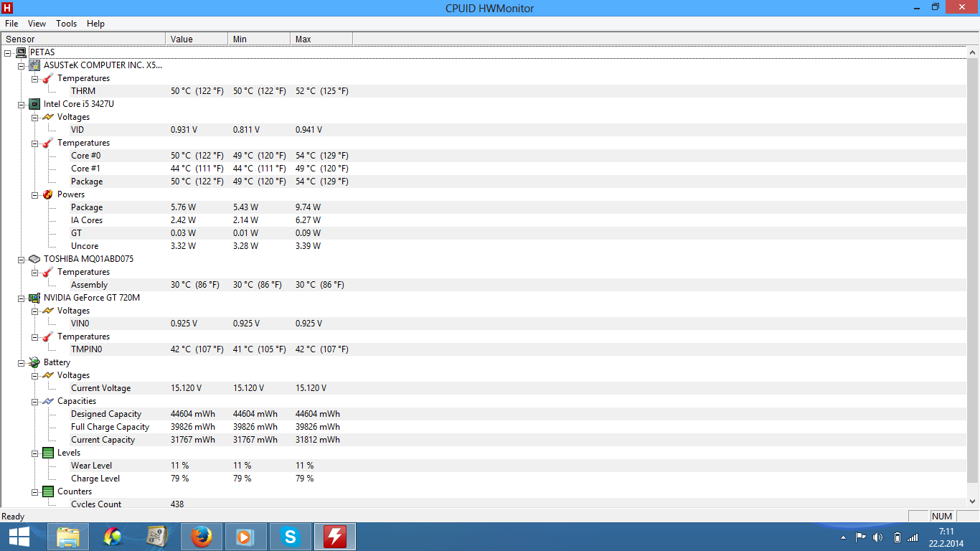The width and height of the screenshot is (980, 551).
Task: Click the Cycles Count value 438
Action: [177, 504]
